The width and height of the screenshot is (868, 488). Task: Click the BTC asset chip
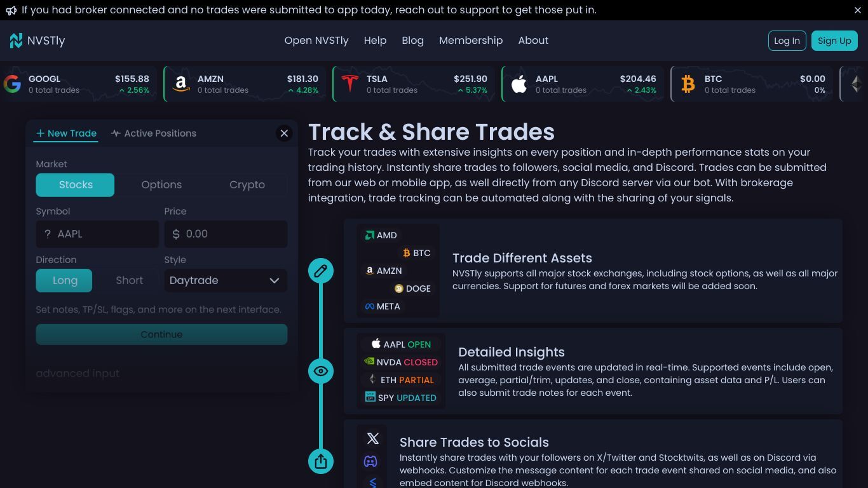click(x=416, y=253)
